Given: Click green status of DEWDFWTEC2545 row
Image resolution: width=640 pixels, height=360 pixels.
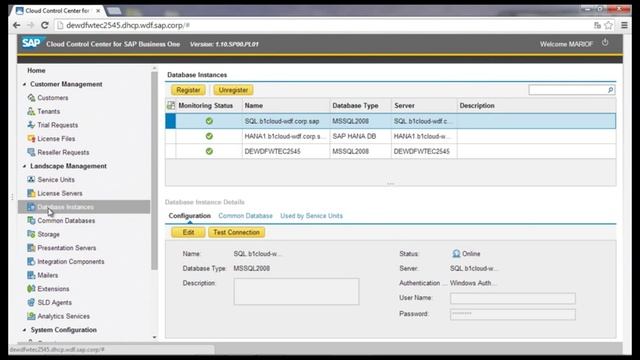Looking at the screenshot, I should click(209, 151).
